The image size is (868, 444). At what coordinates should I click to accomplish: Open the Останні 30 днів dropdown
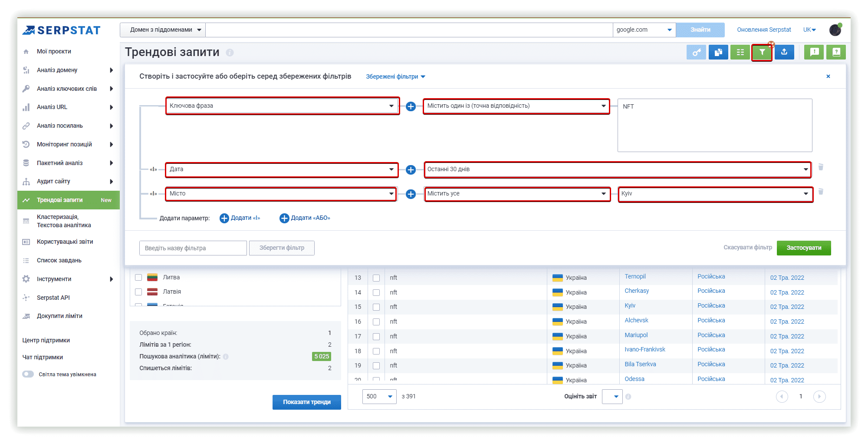[x=618, y=169]
